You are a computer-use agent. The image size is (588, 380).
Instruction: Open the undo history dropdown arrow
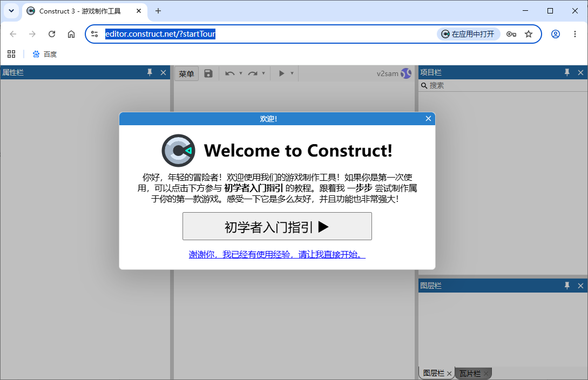[241, 73]
